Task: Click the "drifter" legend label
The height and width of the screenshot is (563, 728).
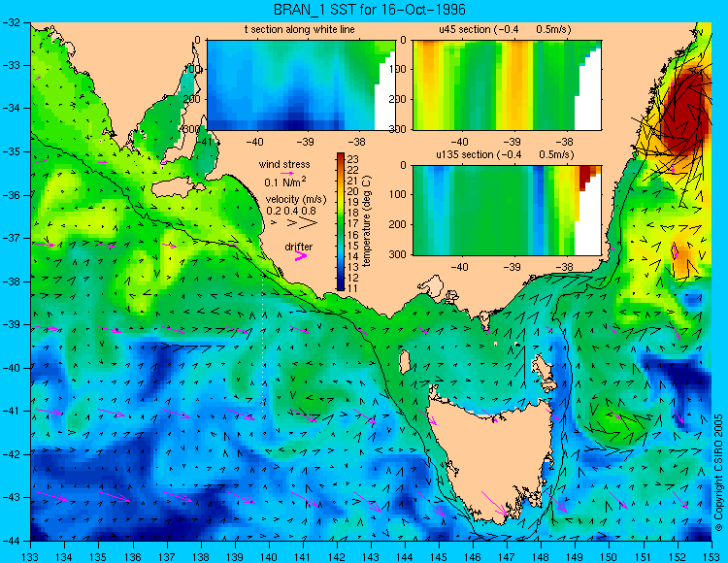Action: tap(299, 247)
